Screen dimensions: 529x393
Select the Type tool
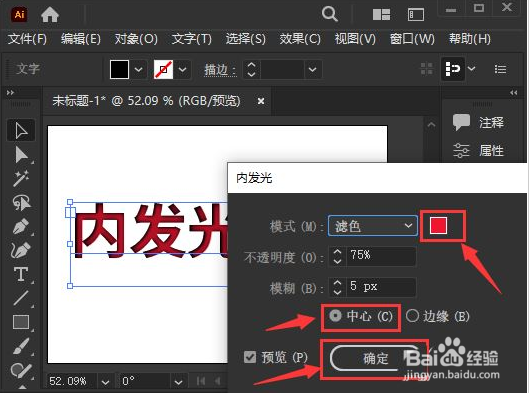point(21,274)
